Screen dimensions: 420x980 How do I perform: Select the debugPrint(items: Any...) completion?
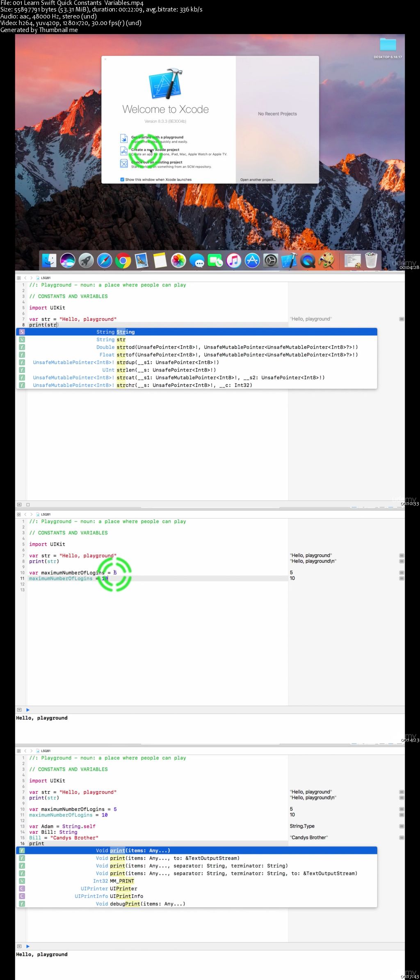click(196, 904)
